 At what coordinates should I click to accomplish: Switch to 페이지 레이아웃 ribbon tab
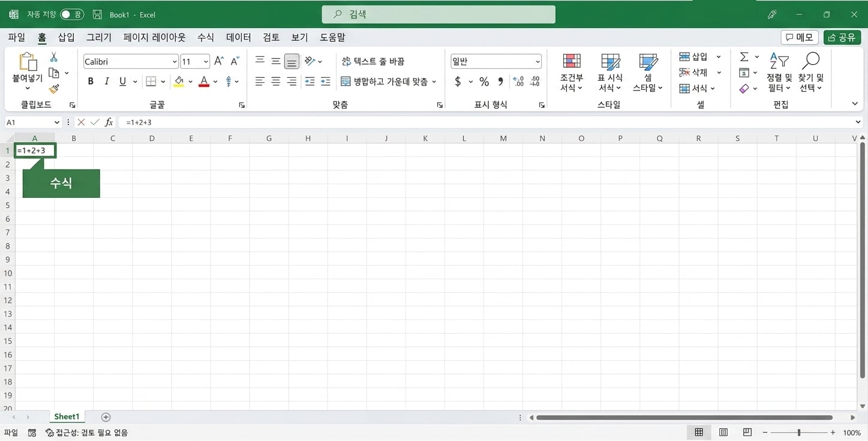tap(155, 37)
